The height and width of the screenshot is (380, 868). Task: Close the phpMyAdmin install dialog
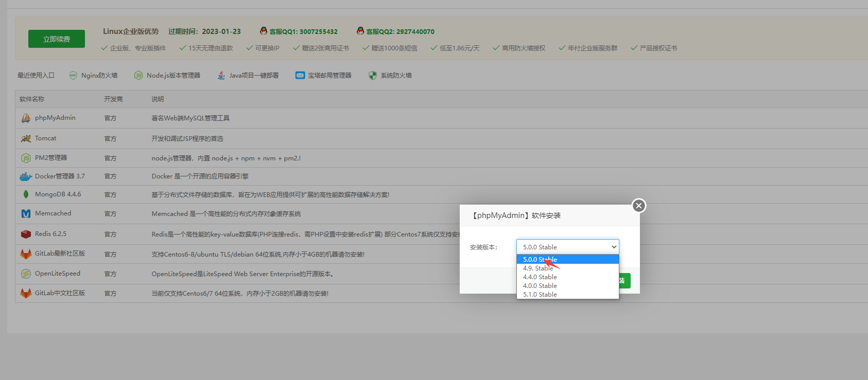click(x=639, y=206)
